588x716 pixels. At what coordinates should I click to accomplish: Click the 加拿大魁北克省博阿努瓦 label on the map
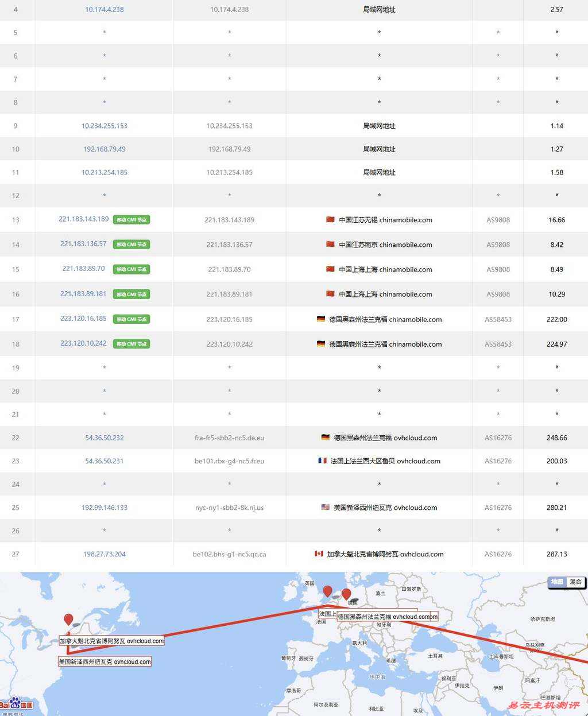[111, 641]
